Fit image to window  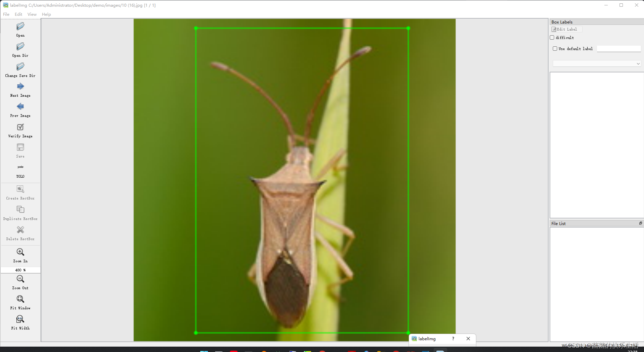pyautogui.click(x=20, y=302)
